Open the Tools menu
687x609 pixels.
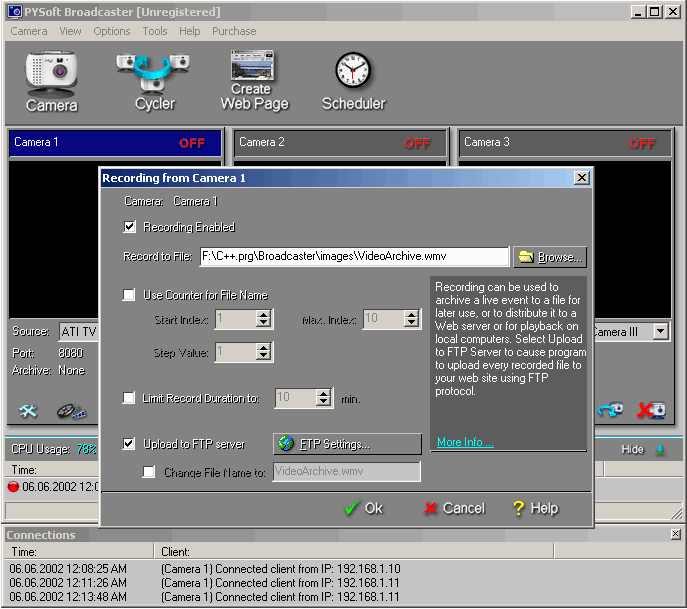click(x=154, y=31)
